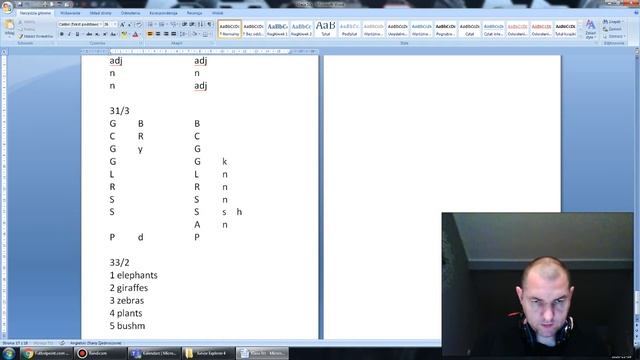Justify the text
The height and width of the screenshot is (360, 640).
(x=173, y=34)
